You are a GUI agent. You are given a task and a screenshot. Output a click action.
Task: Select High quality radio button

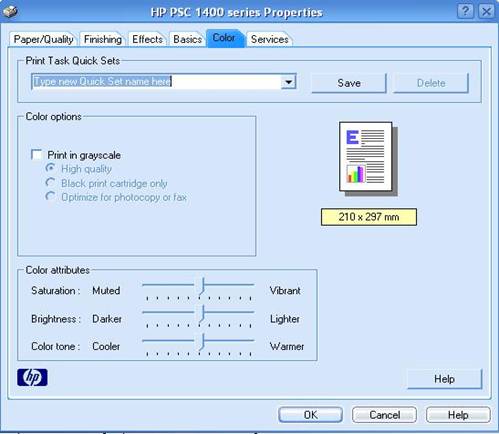pos(50,168)
